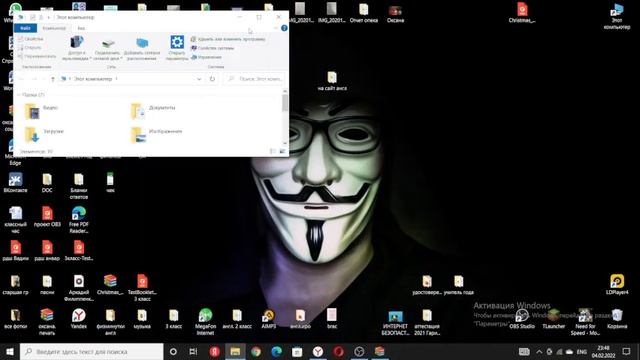
Task: Click address bar Этот компьютер path
Action: (x=93, y=79)
